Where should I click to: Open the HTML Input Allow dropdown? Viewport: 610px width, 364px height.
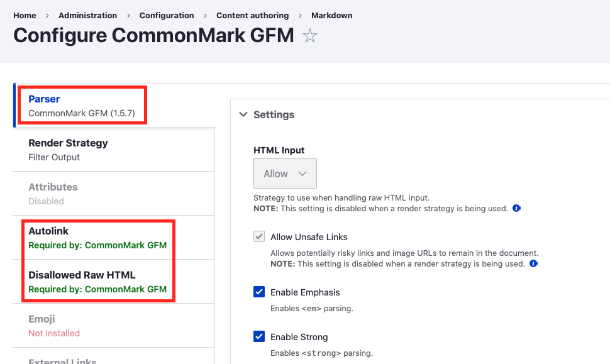pyautogui.click(x=285, y=174)
